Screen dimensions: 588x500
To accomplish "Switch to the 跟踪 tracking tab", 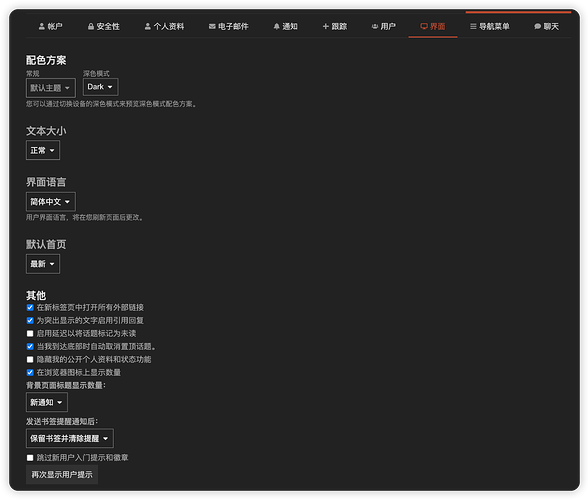I will pyautogui.click(x=334, y=26).
